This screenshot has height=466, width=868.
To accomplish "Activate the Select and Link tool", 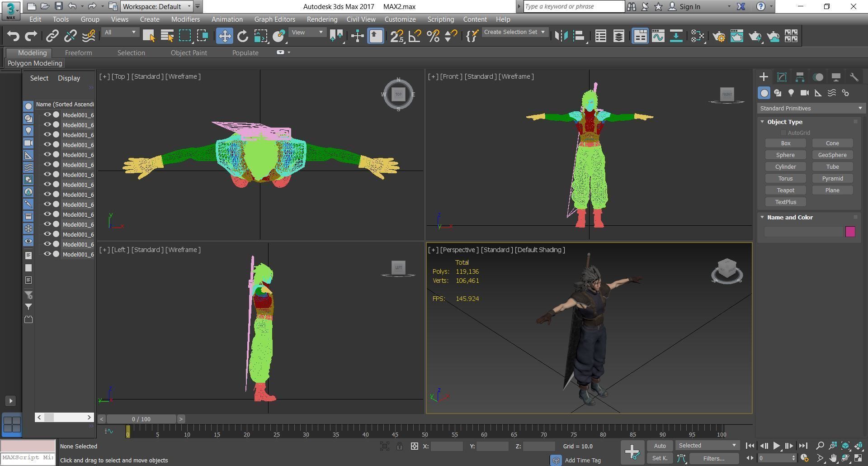I will [x=52, y=36].
